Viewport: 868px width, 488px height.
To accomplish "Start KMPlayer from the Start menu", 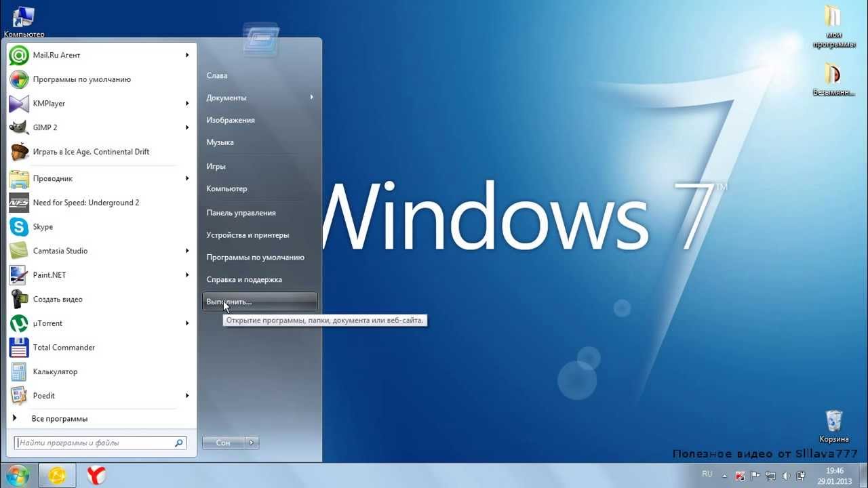I will click(x=100, y=103).
